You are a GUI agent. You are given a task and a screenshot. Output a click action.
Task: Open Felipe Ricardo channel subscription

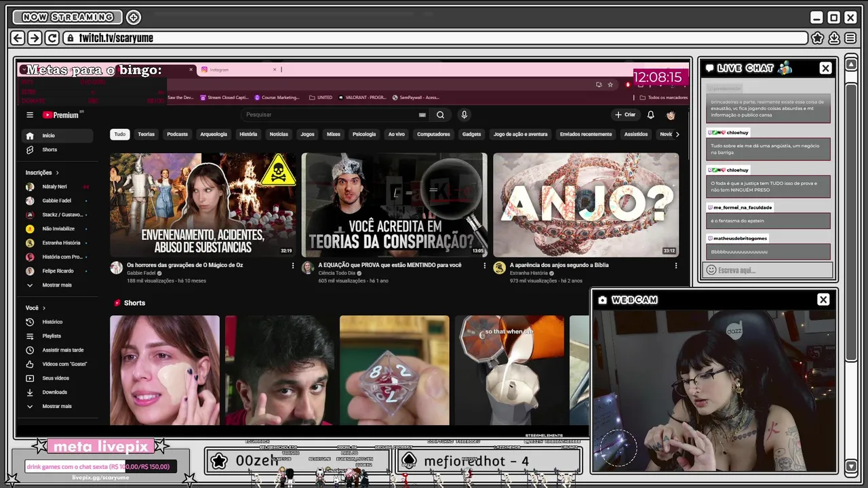pyautogui.click(x=56, y=270)
